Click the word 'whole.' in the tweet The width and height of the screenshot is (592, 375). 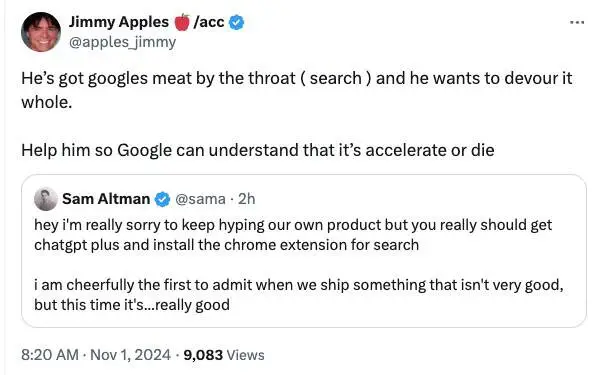point(46,102)
